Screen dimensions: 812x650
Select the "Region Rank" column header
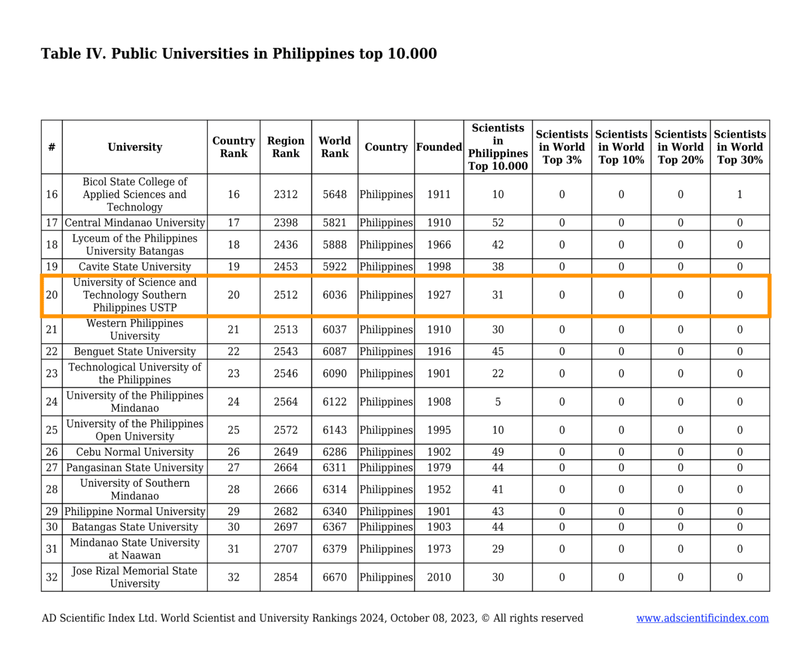coord(285,147)
